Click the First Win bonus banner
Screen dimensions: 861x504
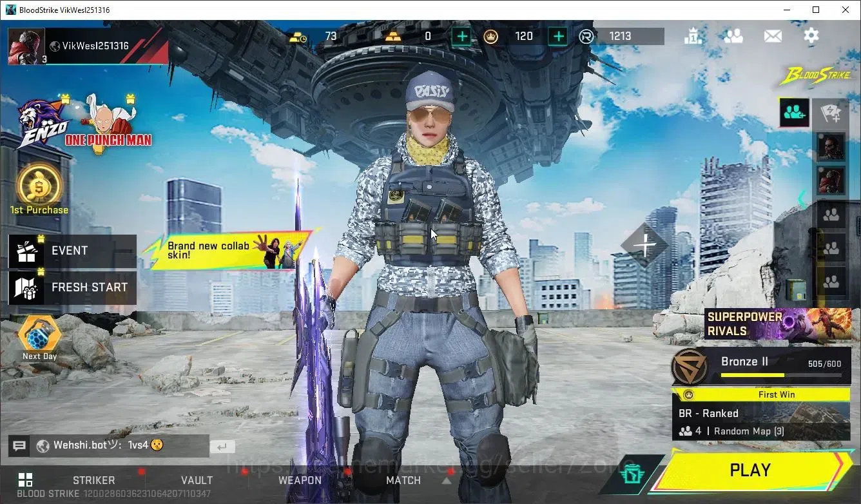point(761,394)
